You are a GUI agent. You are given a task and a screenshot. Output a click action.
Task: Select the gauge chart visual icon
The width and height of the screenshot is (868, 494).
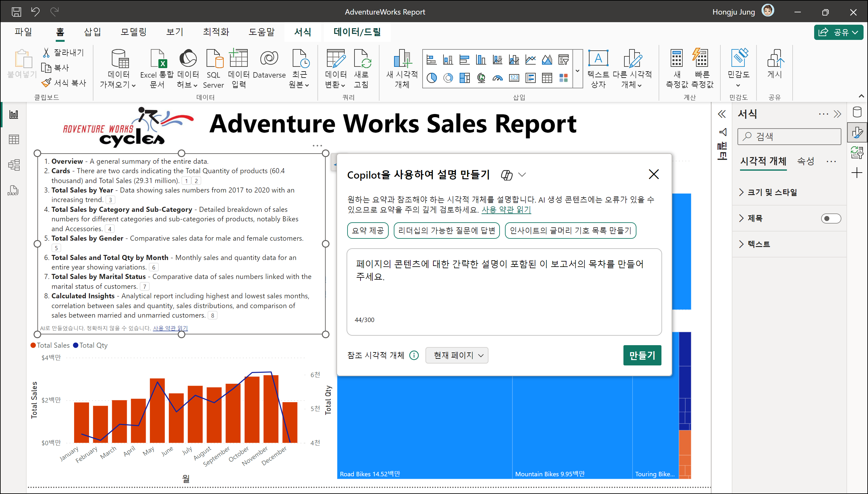[497, 78]
